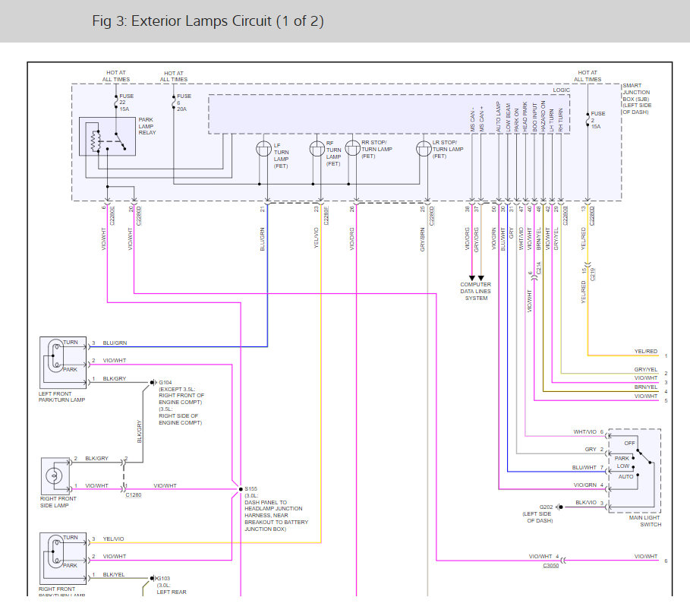
Task: Click the VIO/GRN 4 switch pin label
Action: click(x=588, y=485)
